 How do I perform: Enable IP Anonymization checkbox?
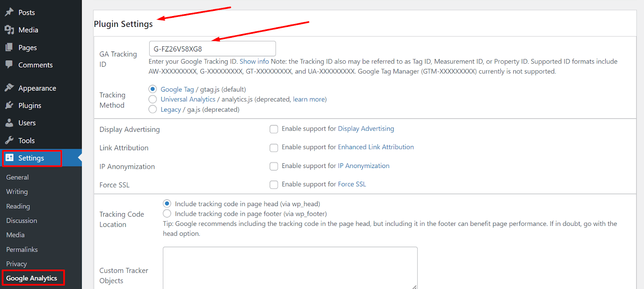[x=274, y=166]
